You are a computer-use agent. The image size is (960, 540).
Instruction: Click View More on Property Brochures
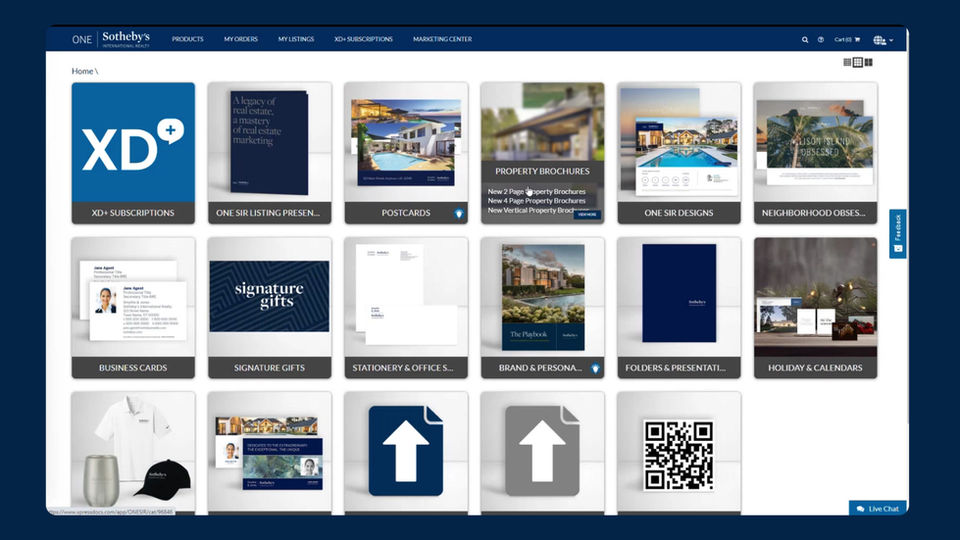[587, 215]
